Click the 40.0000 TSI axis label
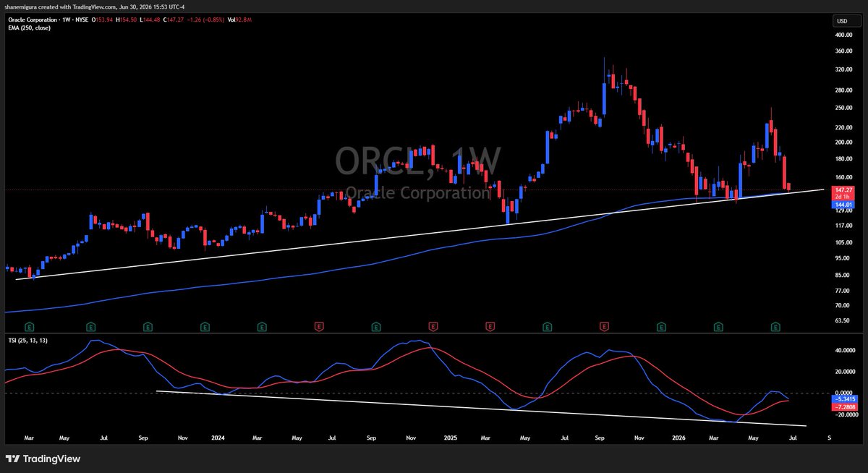 (x=845, y=351)
